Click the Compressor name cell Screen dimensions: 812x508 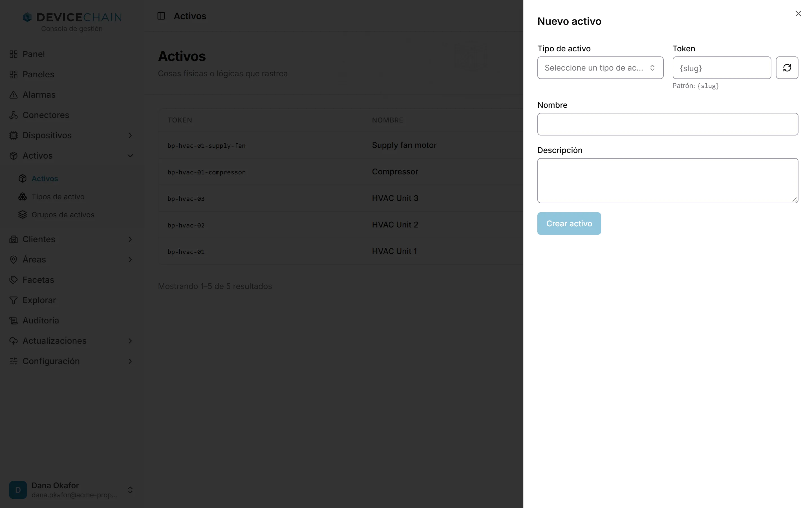tap(395, 172)
